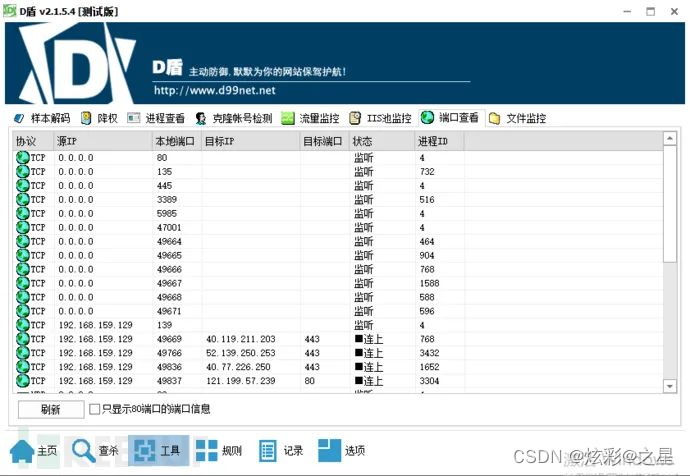Viewport: 690px width, 476px height.
Task: Select the 克隆帐号检测 tab
Action: [x=234, y=118]
